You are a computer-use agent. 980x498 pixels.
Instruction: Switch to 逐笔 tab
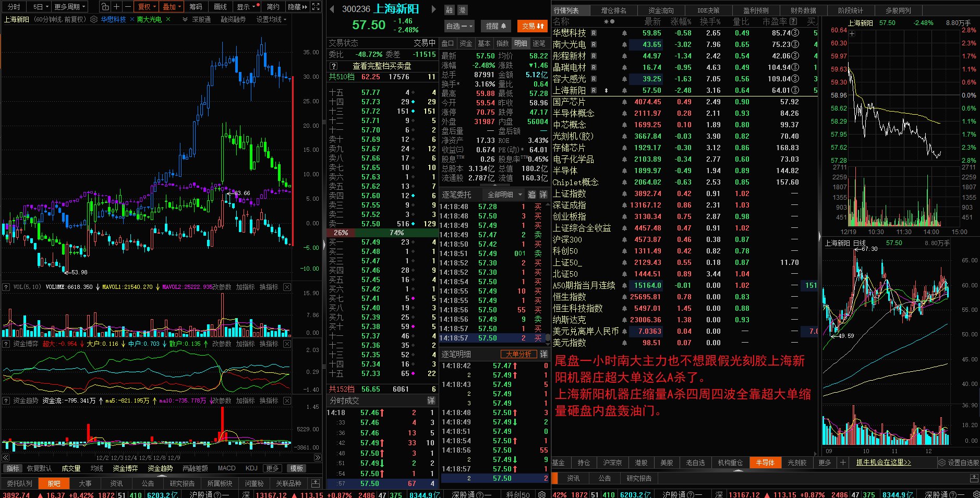click(539, 43)
